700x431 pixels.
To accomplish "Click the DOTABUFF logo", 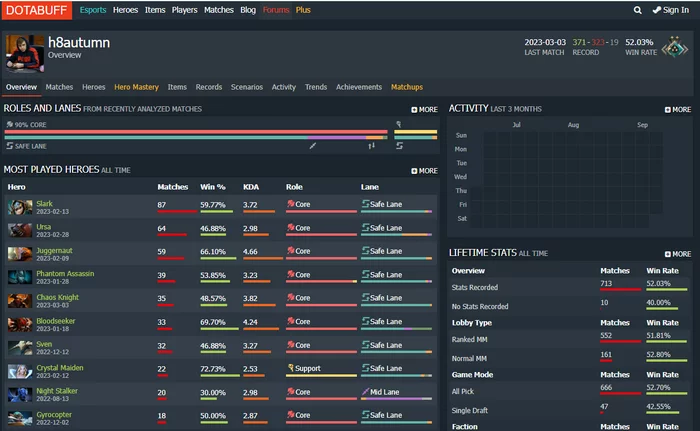I will [x=37, y=10].
